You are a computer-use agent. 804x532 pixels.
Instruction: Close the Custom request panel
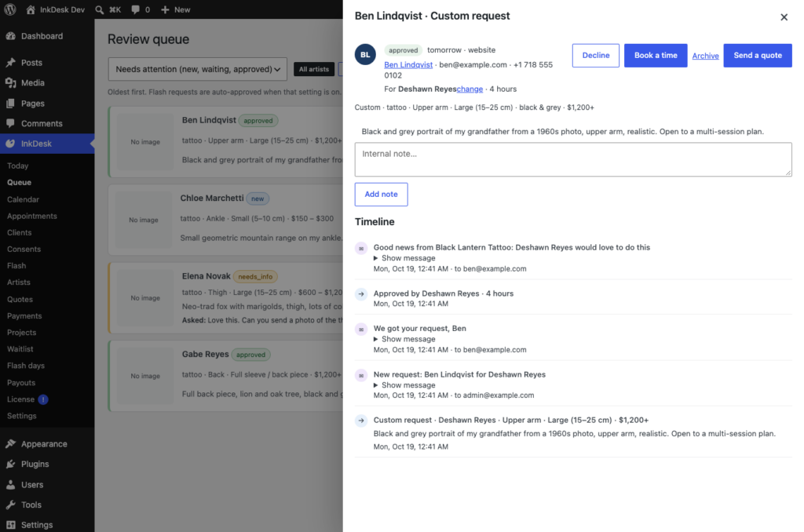[x=784, y=17]
